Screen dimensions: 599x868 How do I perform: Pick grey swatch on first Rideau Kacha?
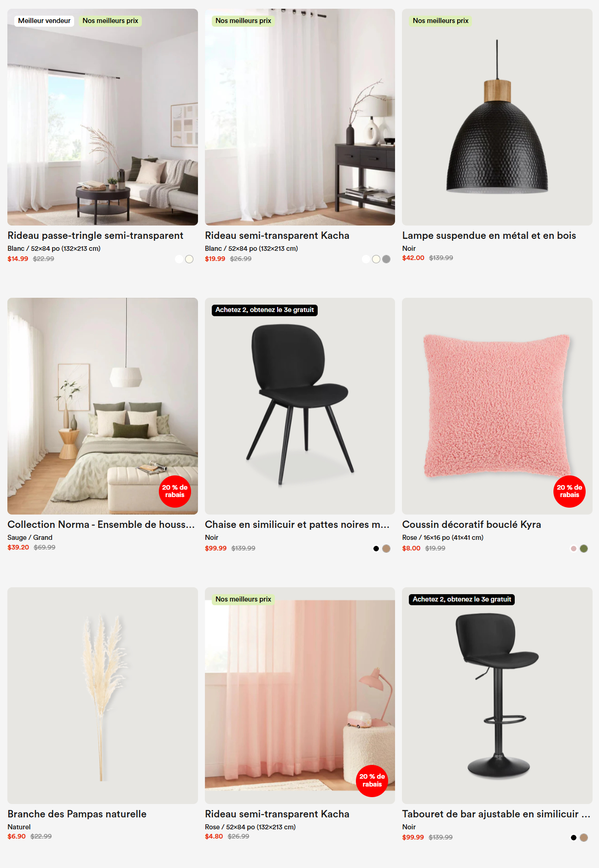(386, 259)
